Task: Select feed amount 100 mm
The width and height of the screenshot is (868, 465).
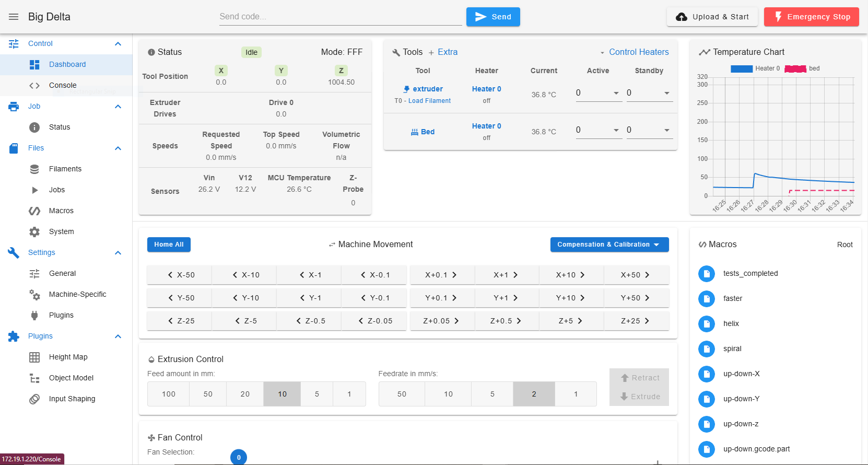Action: coord(169,394)
